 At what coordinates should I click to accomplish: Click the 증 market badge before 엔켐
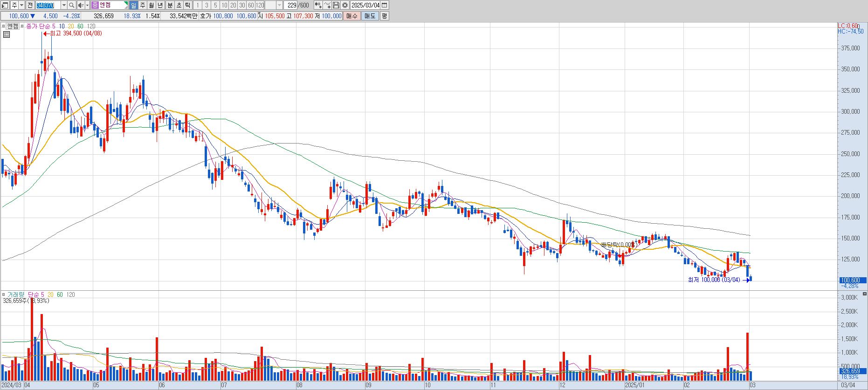click(95, 5)
